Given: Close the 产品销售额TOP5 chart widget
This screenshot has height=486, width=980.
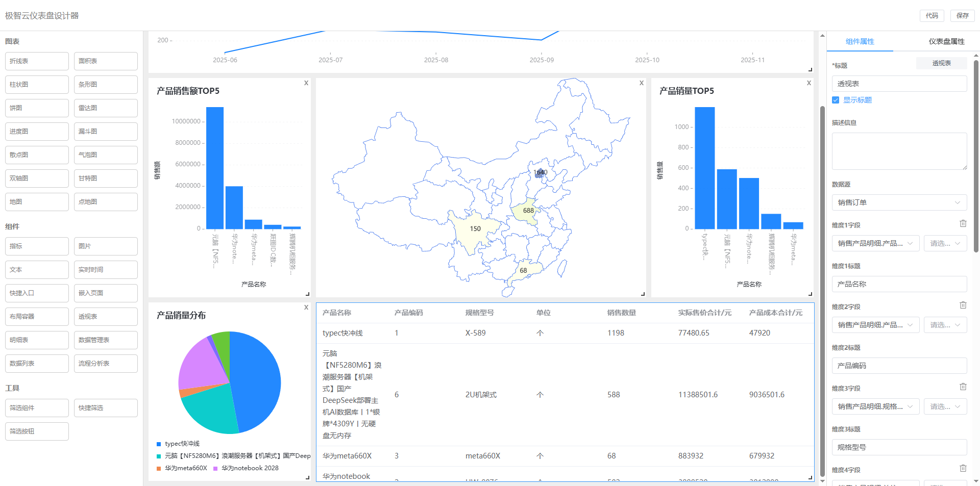Looking at the screenshot, I should tap(306, 83).
